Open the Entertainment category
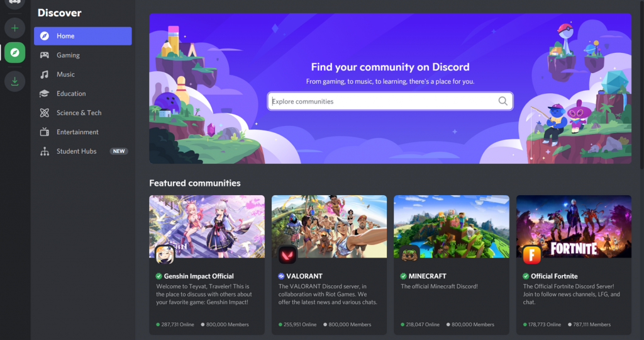This screenshot has height=340, width=644. pos(83,132)
